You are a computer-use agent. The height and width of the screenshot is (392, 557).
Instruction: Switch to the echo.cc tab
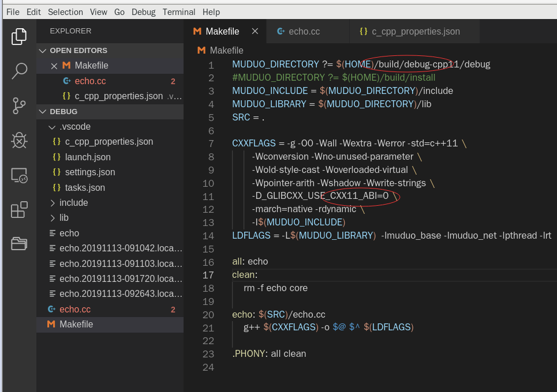pos(304,31)
